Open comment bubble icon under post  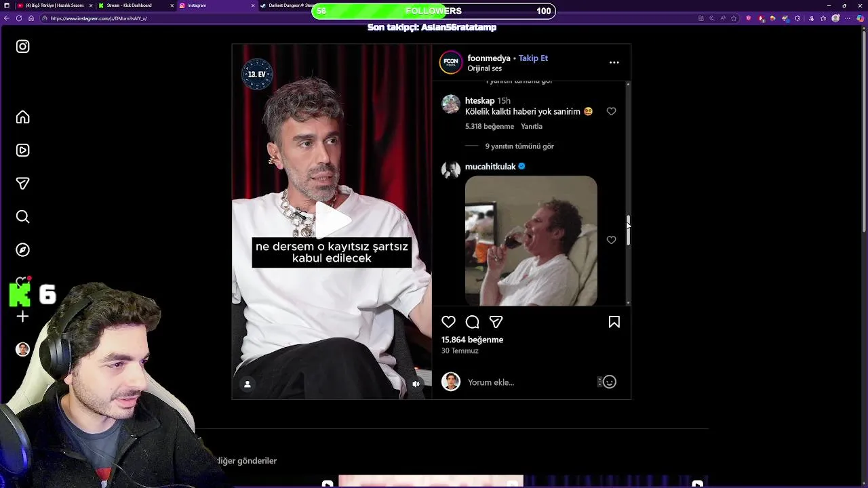(x=473, y=322)
